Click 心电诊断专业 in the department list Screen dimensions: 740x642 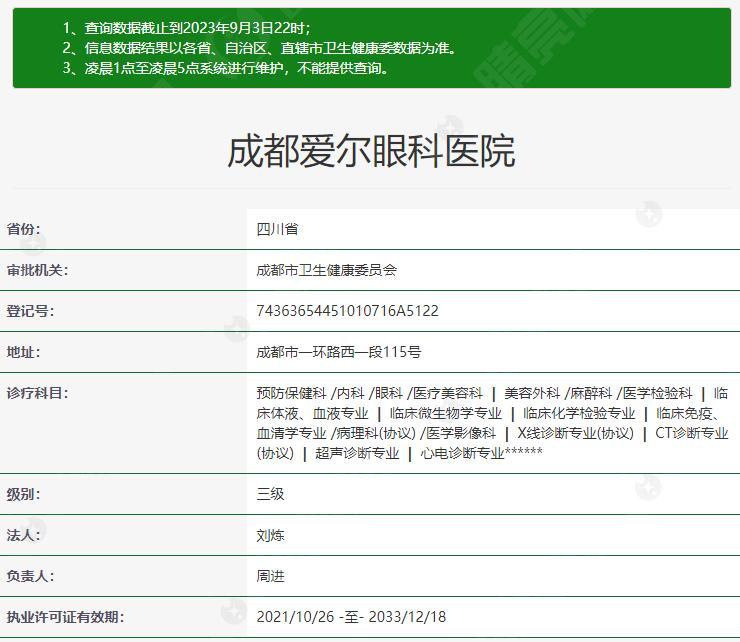click(x=462, y=454)
